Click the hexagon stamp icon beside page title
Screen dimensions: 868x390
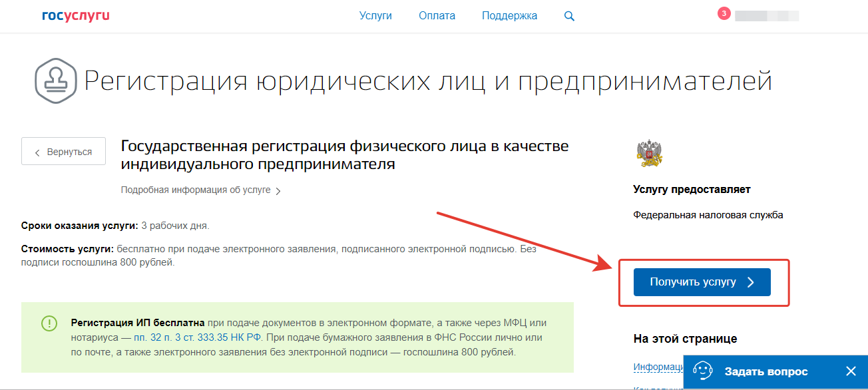coord(55,81)
